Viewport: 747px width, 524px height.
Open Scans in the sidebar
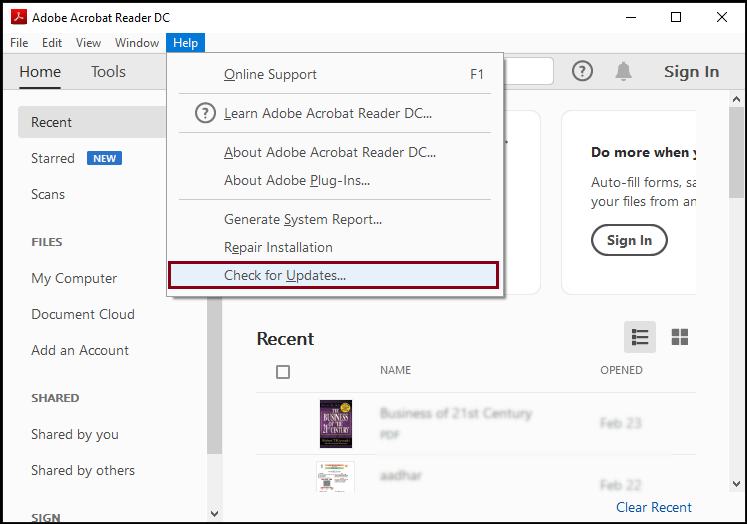(48, 194)
